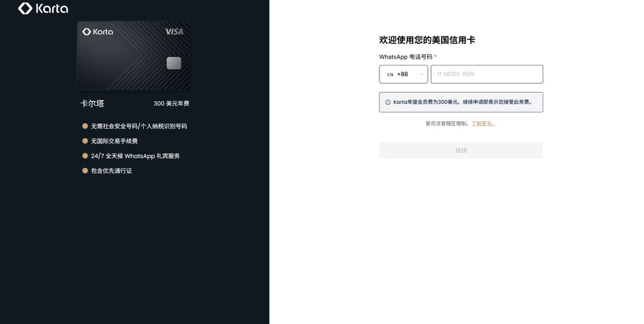
Task: Click the chip icon on the card
Action: pos(173,63)
